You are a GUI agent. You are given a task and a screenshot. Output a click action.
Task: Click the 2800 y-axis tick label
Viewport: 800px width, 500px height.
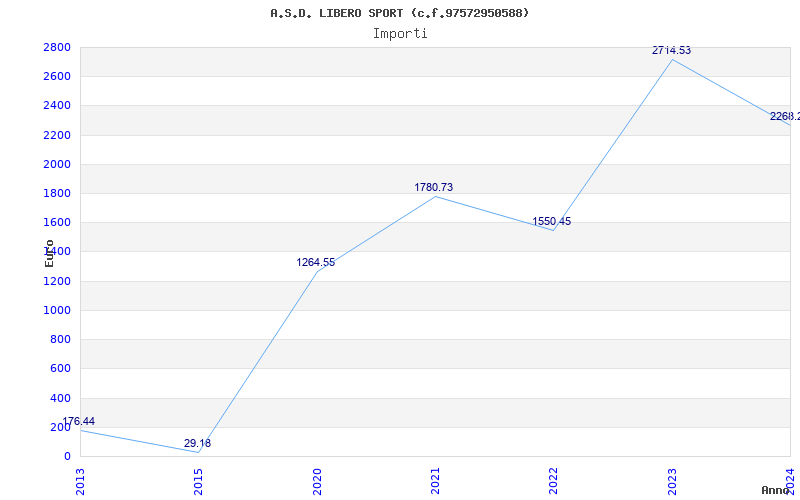pos(57,47)
